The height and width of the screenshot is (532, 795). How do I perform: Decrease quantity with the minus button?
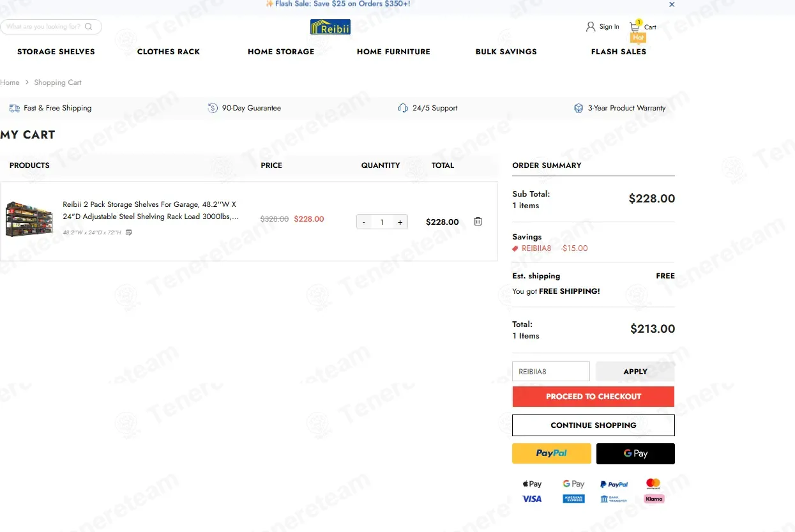(364, 222)
